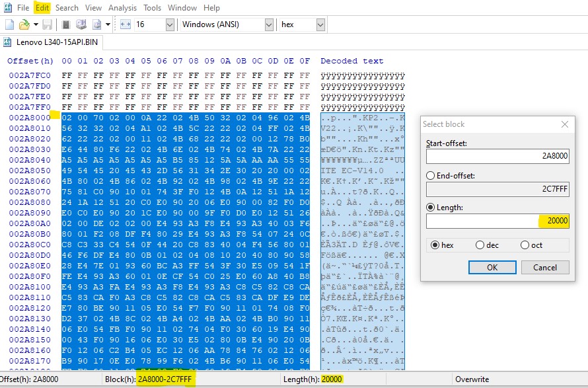Screen dimensions: 588x388
Task: Select the End-offset radio button
Action: pos(431,175)
